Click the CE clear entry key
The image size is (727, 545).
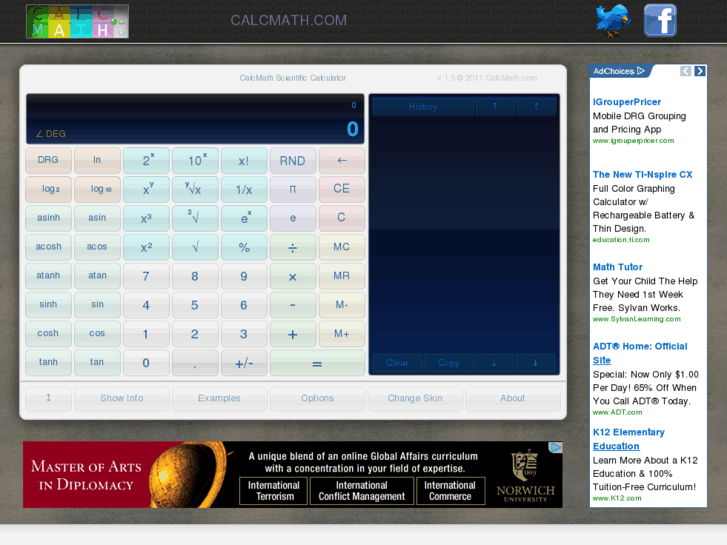[342, 189]
